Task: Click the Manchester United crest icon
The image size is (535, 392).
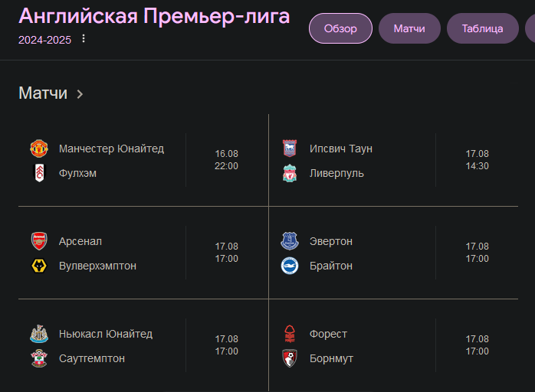Action: pos(39,149)
